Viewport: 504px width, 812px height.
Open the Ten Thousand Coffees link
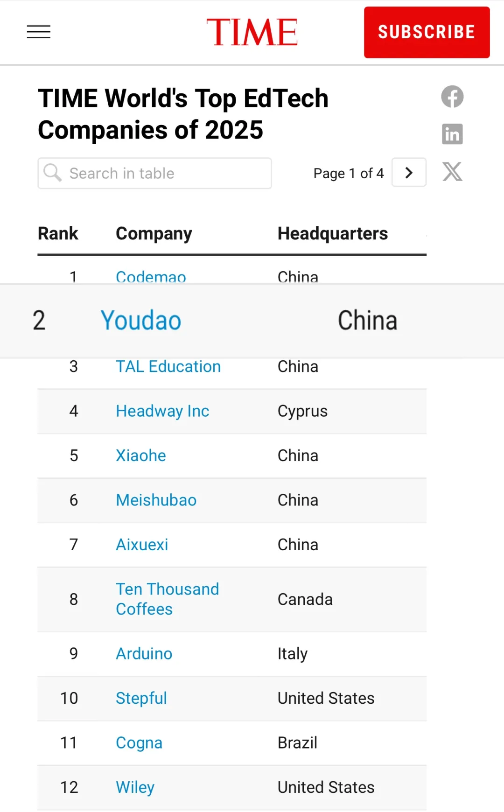point(168,599)
